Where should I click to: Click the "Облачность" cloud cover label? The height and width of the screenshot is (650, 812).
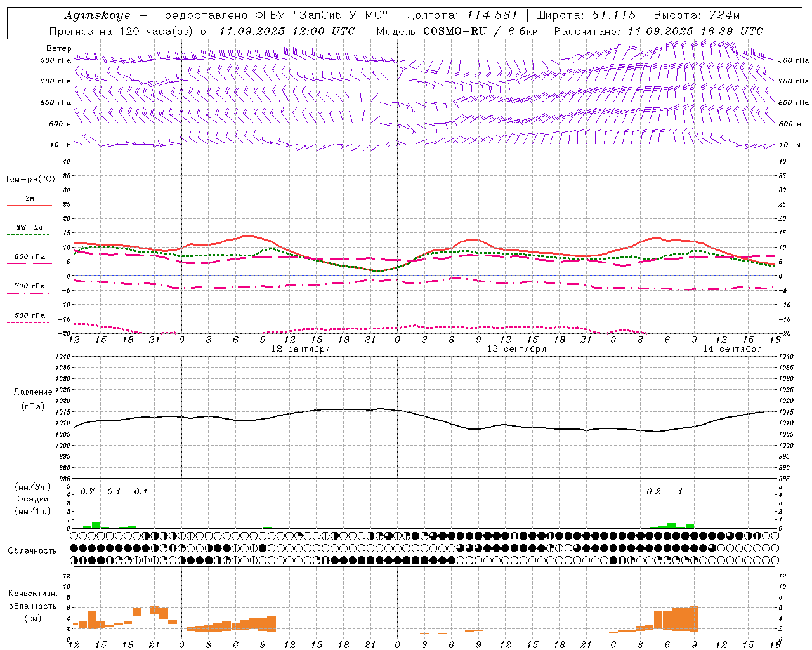click(32, 551)
